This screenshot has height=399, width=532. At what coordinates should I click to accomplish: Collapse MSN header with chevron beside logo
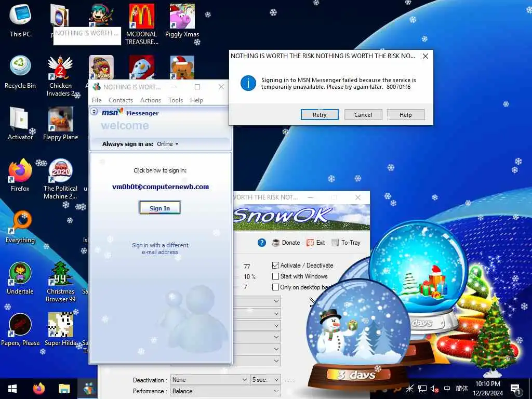pyautogui.click(x=94, y=112)
